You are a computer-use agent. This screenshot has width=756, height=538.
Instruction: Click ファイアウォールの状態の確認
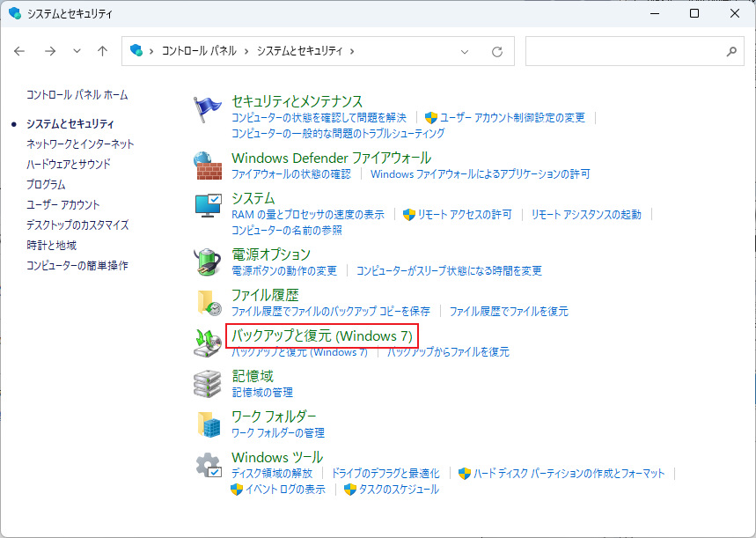291,173
